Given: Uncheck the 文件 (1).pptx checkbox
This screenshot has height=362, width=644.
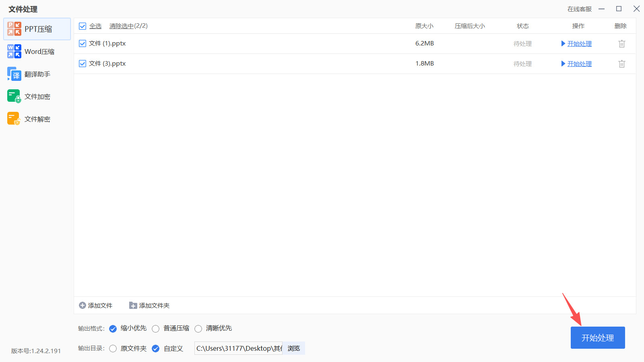Looking at the screenshot, I should [83, 43].
